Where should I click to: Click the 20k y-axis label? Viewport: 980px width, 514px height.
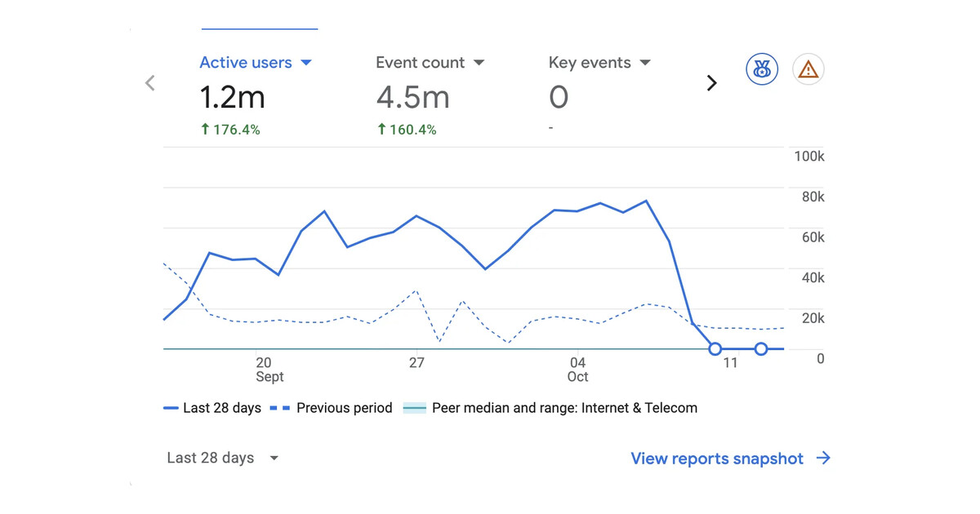813,318
